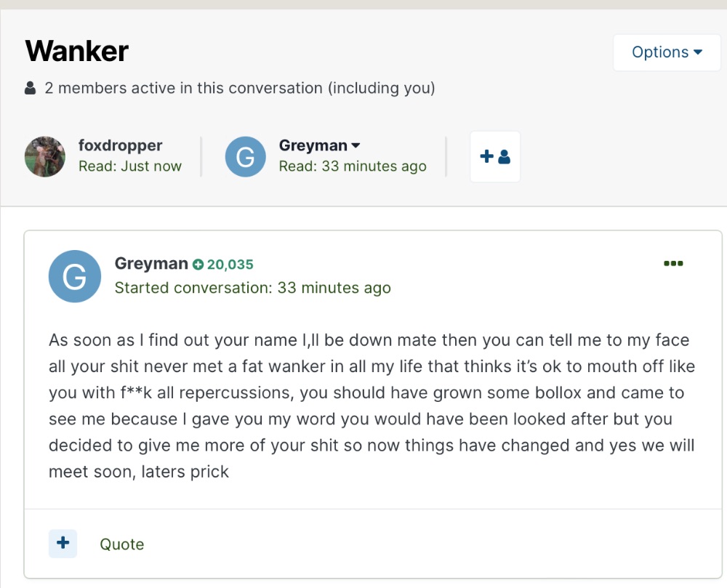Screen dimensions: 727x588
Task: Click Greyman's avatar in the participants row
Action: pos(245,156)
